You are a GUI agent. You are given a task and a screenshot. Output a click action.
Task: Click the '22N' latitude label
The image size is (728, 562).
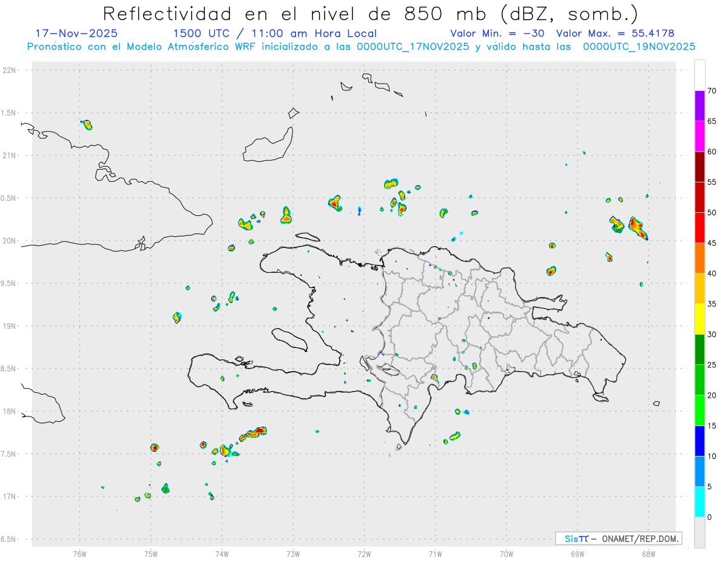[x=10, y=70]
